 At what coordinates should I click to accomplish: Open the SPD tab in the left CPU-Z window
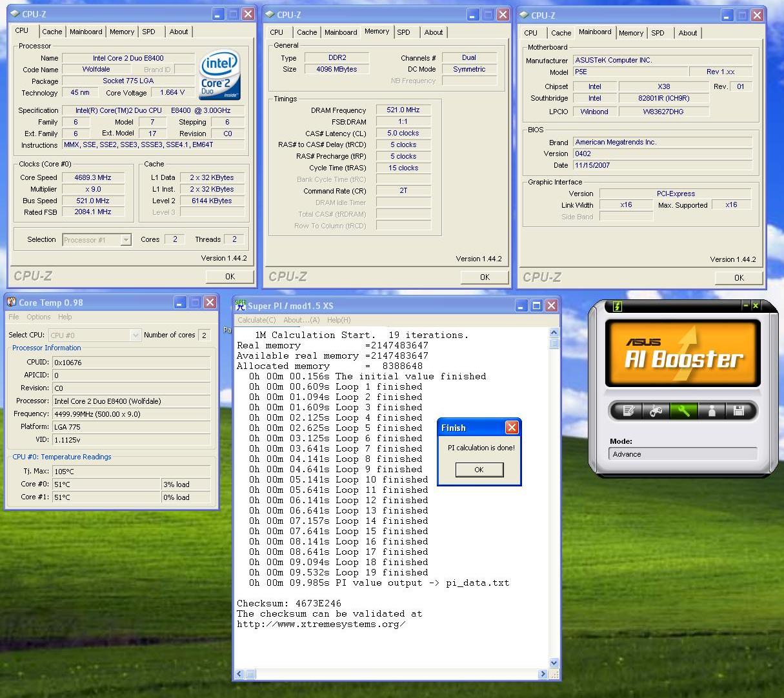(x=148, y=32)
